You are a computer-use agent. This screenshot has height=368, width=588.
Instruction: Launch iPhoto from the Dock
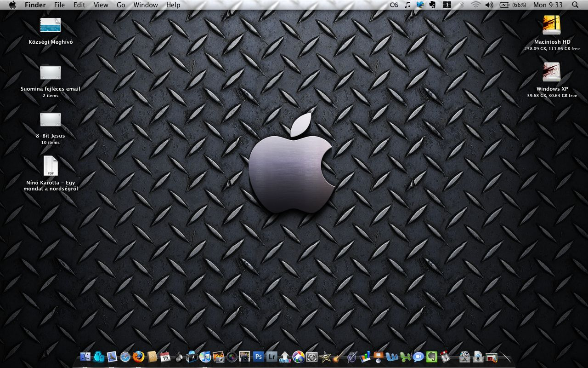pyautogui.click(x=218, y=357)
